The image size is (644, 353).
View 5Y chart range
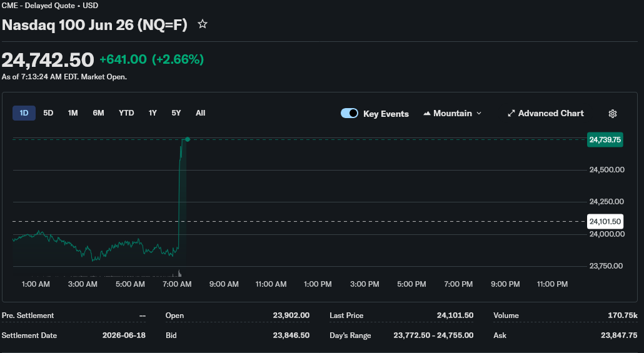coord(176,113)
